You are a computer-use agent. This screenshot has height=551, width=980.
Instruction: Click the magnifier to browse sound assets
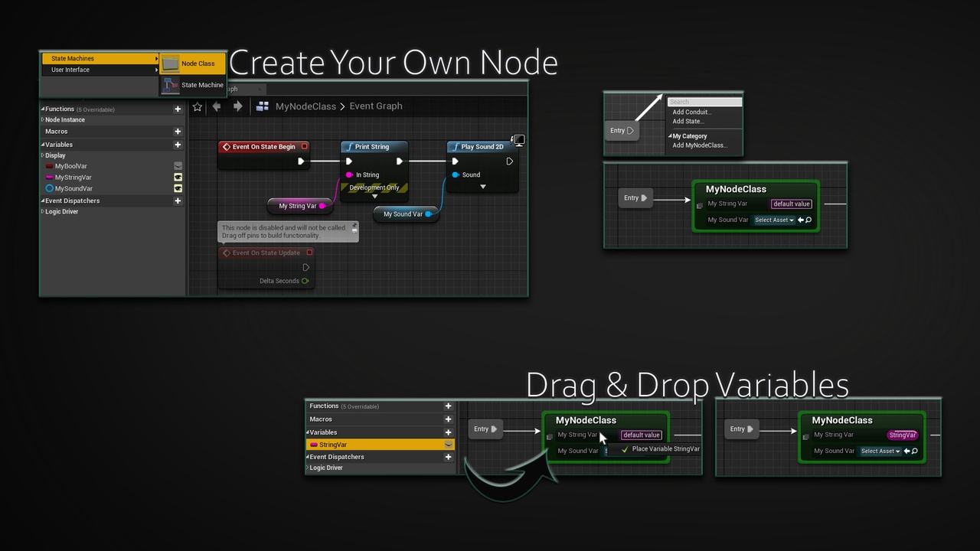pos(808,220)
